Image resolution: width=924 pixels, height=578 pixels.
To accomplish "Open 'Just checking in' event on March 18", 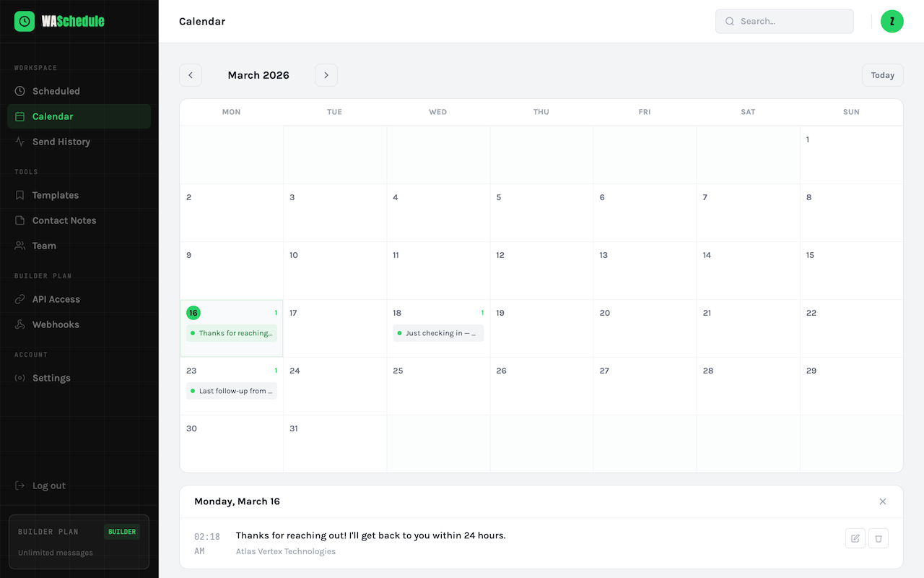I will 438,333.
